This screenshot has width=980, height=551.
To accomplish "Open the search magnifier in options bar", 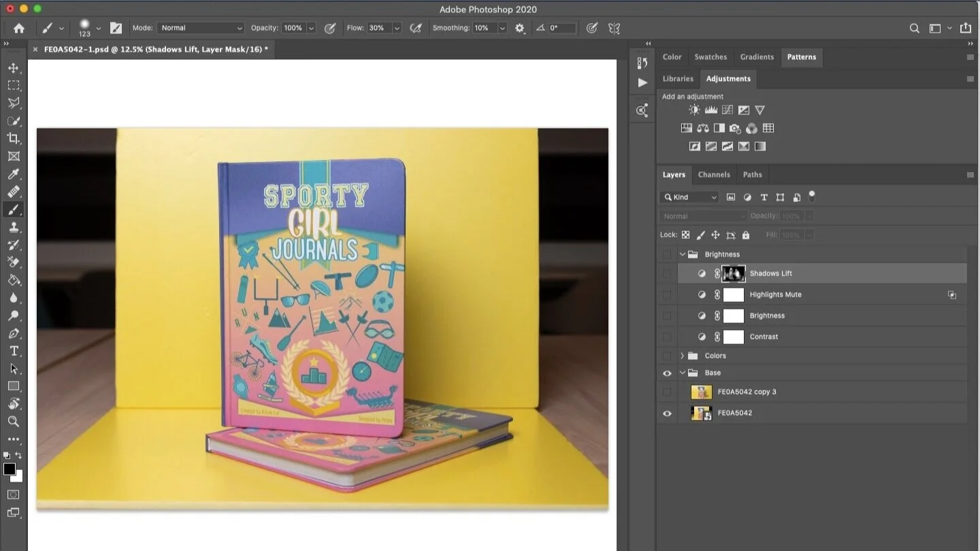I will pos(915,28).
